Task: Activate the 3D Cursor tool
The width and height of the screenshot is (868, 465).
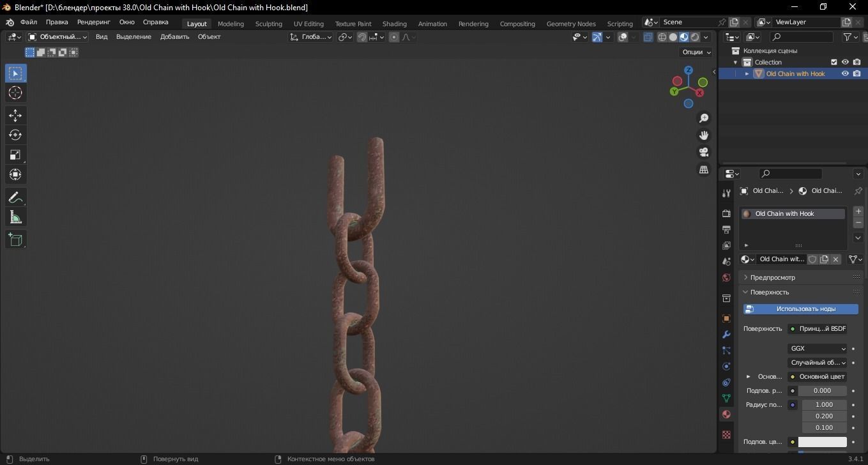Action: click(x=15, y=93)
